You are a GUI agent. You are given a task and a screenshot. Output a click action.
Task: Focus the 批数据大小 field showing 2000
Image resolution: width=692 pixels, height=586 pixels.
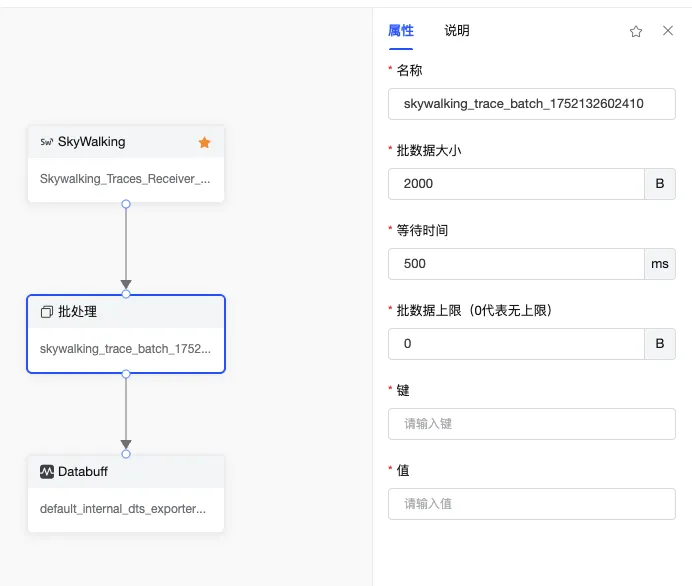click(x=515, y=184)
